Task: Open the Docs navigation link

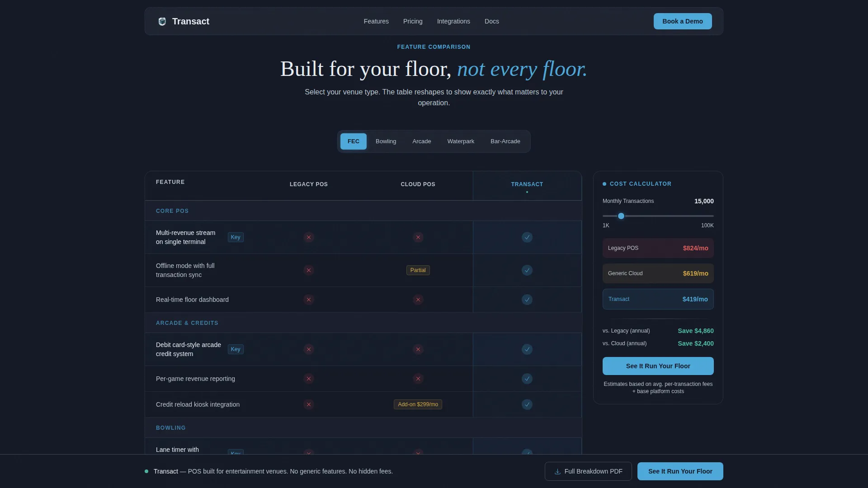Action: click(x=492, y=21)
